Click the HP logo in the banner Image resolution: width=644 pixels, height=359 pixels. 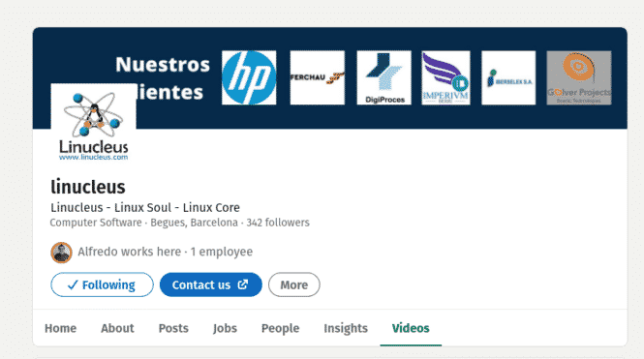(x=249, y=77)
